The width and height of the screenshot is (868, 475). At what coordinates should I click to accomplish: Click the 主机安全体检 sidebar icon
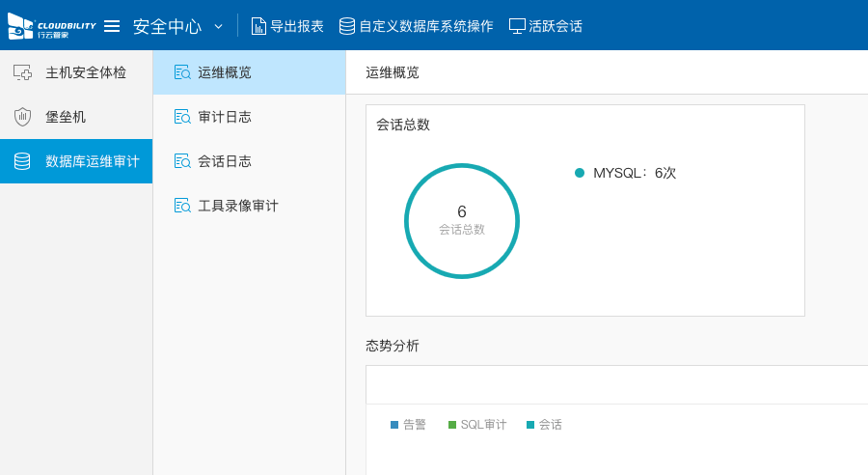(22, 72)
